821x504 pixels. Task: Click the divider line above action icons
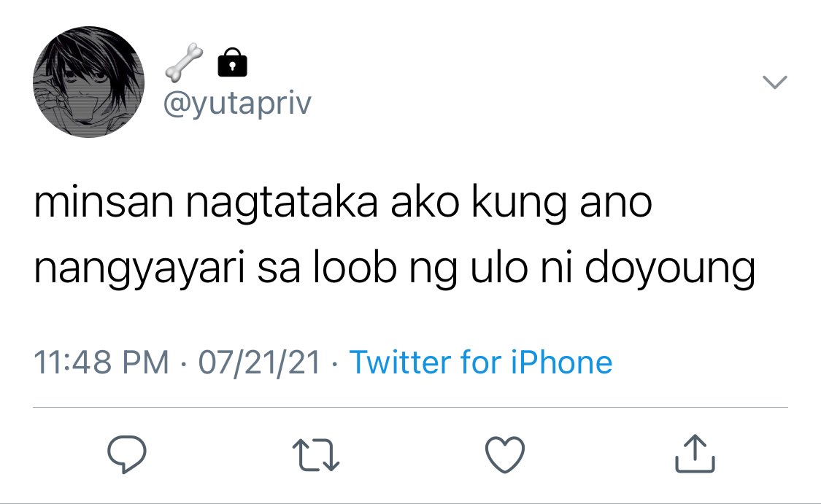[410, 407]
